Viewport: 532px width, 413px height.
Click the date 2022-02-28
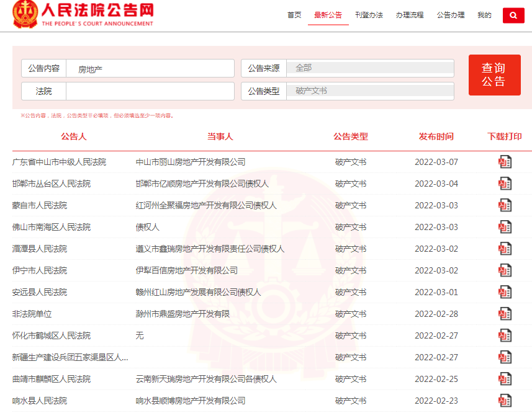pyautogui.click(x=436, y=314)
